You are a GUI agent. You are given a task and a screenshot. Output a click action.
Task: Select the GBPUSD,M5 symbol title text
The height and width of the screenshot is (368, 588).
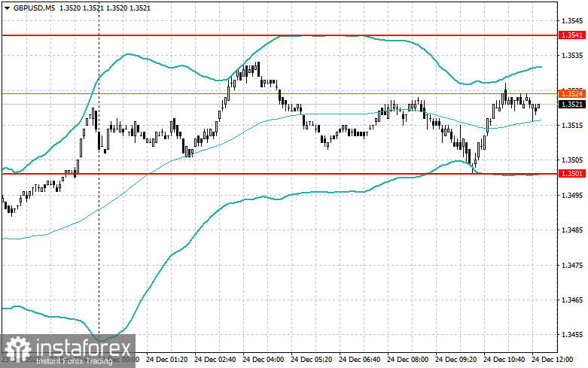[x=34, y=8]
